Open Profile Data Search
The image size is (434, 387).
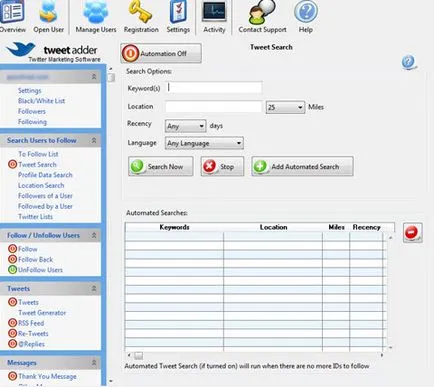click(45, 175)
